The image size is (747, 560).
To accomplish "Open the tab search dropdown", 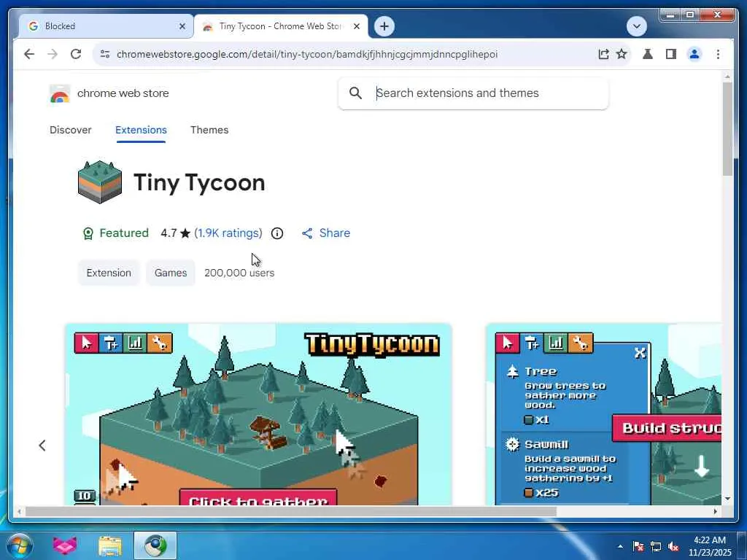I will pyautogui.click(x=636, y=26).
